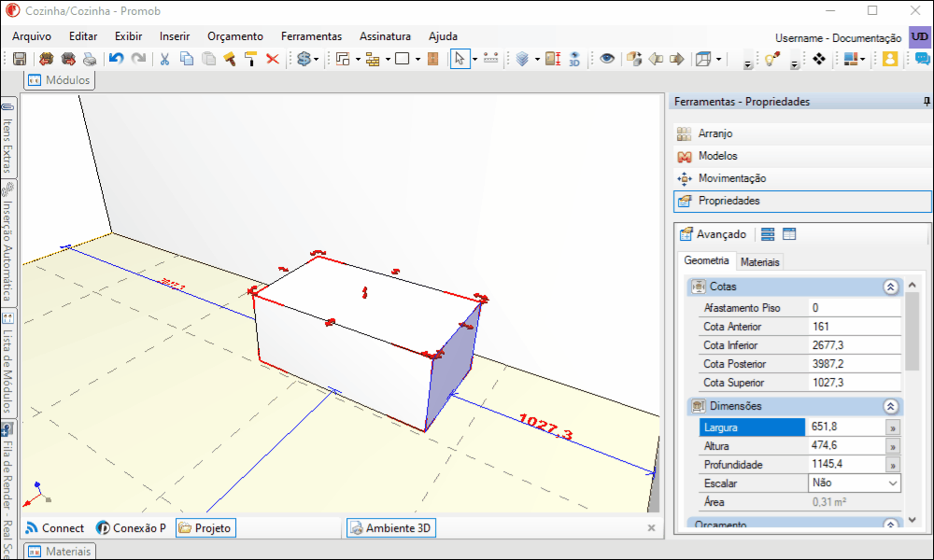934x560 pixels.
Task: Click the Cota Anterior value field
Action: click(x=855, y=327)
